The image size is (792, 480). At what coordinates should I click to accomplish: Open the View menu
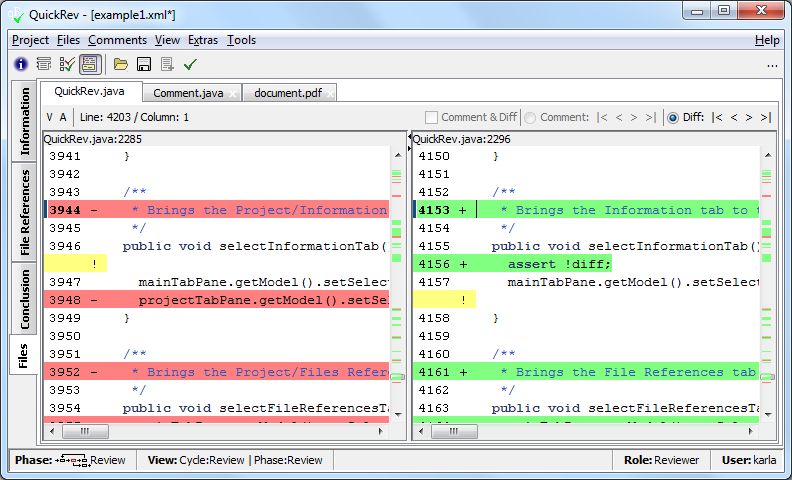point(167,40)
